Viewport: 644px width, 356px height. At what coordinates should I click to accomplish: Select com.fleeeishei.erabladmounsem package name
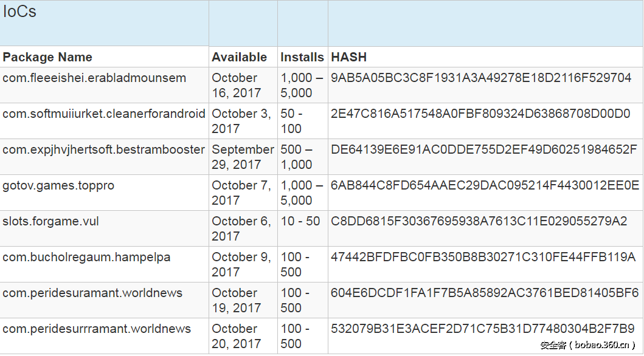point(94,78)
